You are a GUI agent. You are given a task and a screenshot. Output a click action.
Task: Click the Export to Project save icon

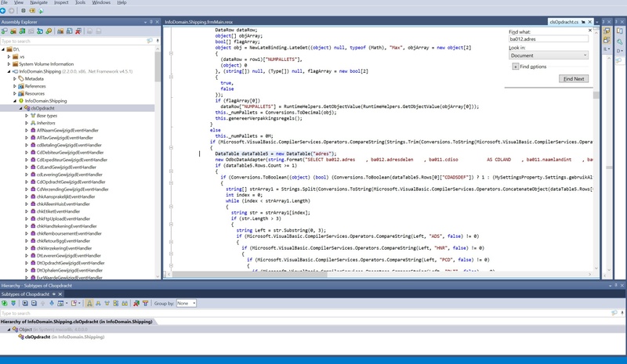click(69, 31)
